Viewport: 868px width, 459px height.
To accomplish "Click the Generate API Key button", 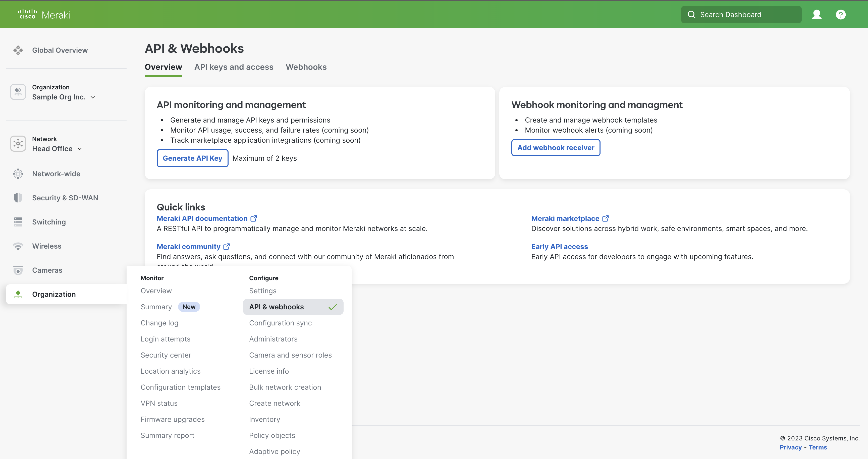I will (192, 158).
